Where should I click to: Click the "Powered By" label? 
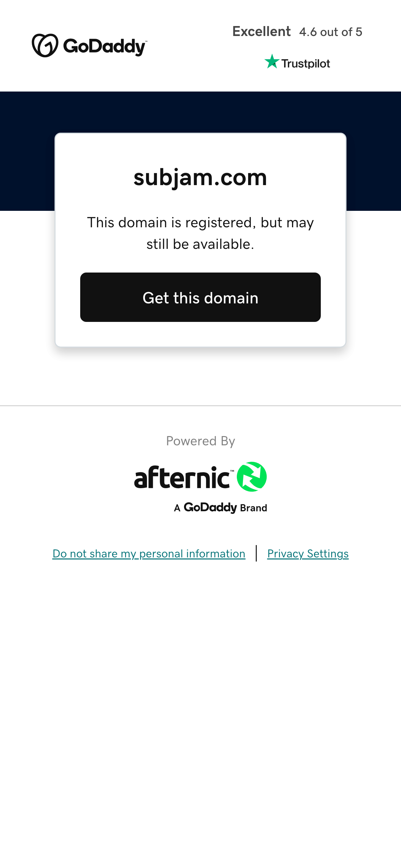point(200,441)
